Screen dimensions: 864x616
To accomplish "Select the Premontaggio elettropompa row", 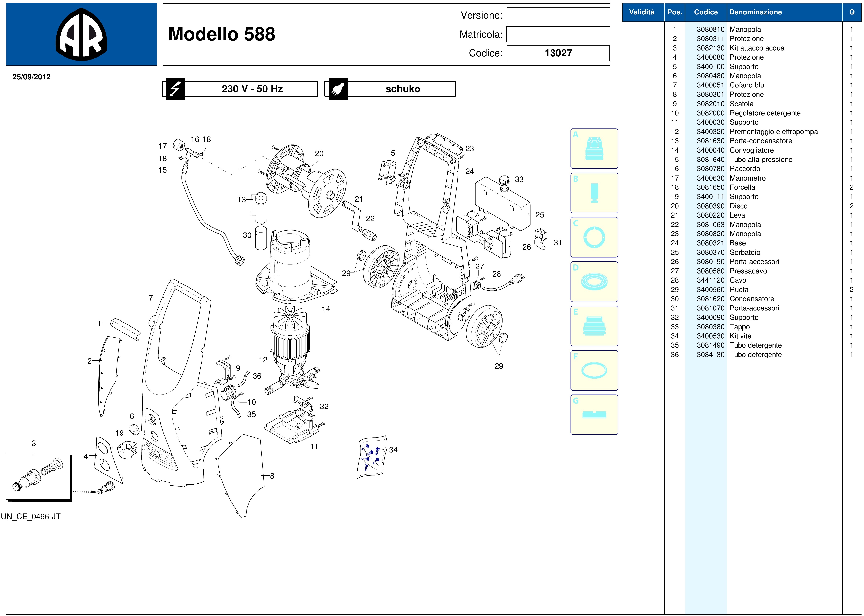I will pyautogui.click(x=773, y=132).
